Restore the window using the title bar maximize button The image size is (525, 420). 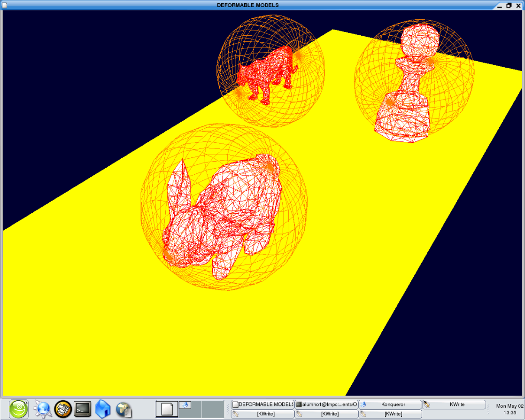pyautogui.click(x=509, y=5)
